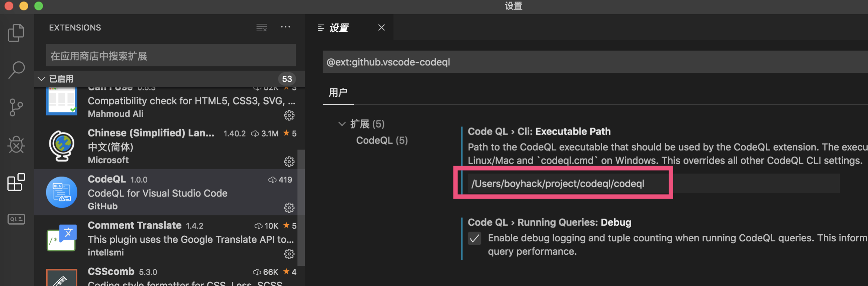
Task: Close the 设置 editor tab
Action: pyautogui.click(x=381, y=28)
